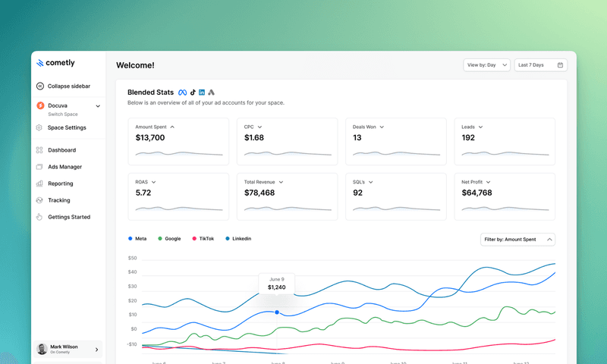Click the $64,768 Net Profit value
607x364 pixels.
(x=477, y=193)
